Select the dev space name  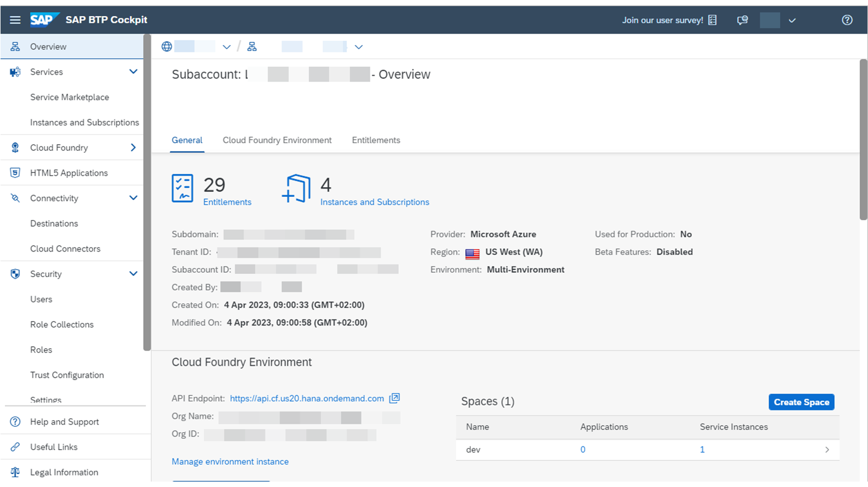tap(473, 450)
